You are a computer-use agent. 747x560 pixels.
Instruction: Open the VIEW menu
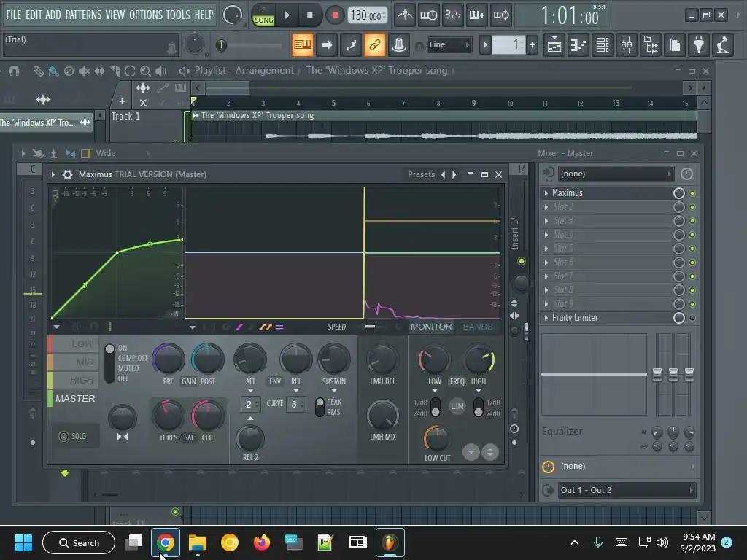click(115, 15)
